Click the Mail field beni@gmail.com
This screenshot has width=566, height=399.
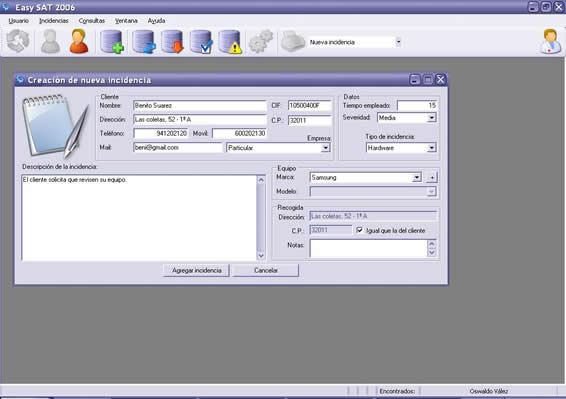point(178,147)
